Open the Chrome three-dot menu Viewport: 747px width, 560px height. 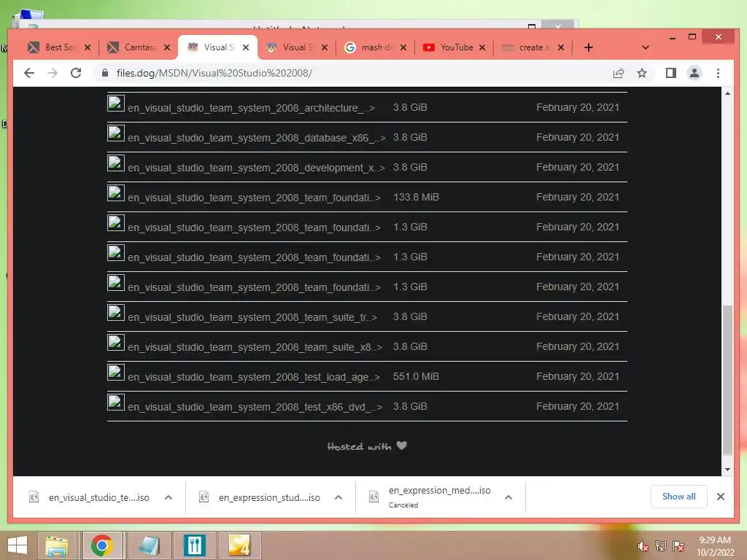pyautogui.click(x=718, y=73)
